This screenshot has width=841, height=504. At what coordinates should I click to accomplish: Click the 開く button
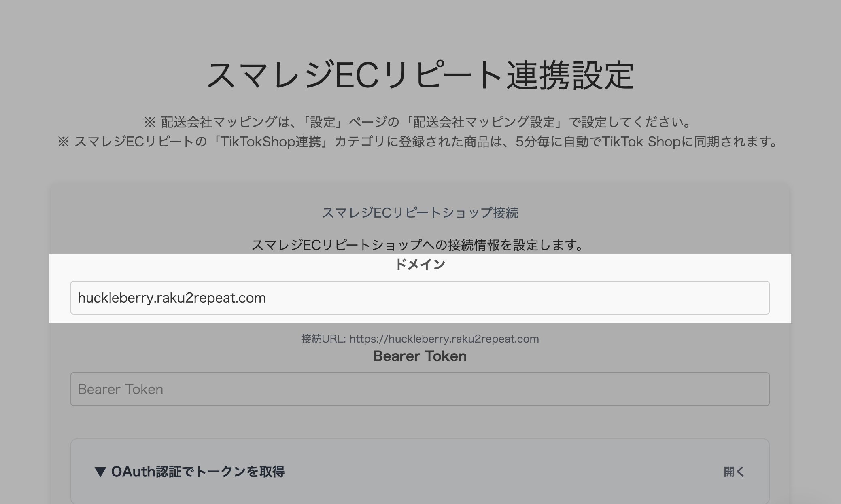[x=734, y=472]
